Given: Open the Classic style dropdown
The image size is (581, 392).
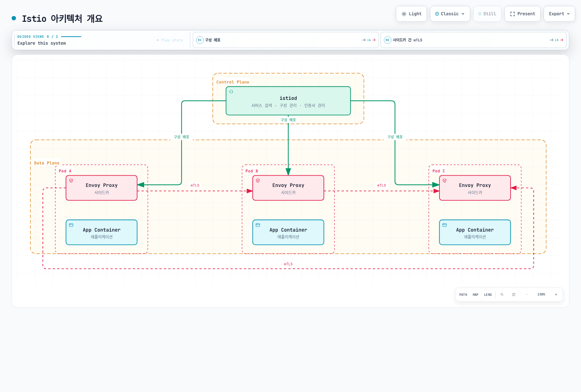Looking at the screenshot, I should [x=450, y=14].
